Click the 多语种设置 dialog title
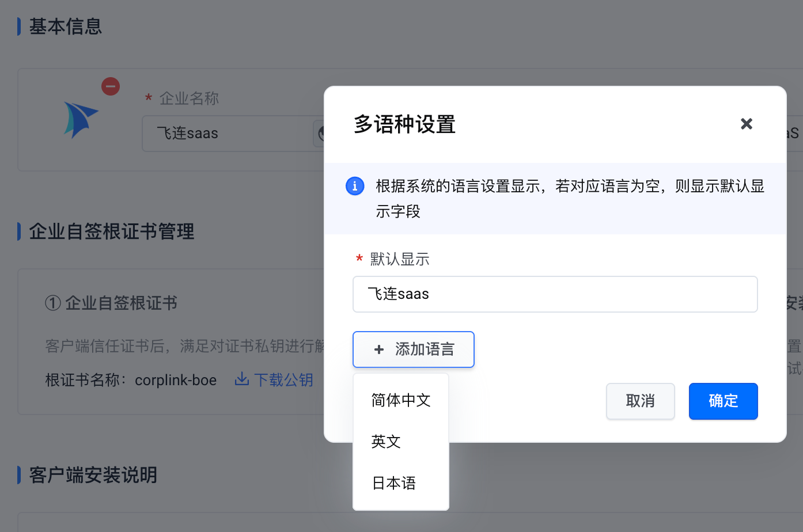Screen dimensions: 803x532 click(x=404, y=124)
